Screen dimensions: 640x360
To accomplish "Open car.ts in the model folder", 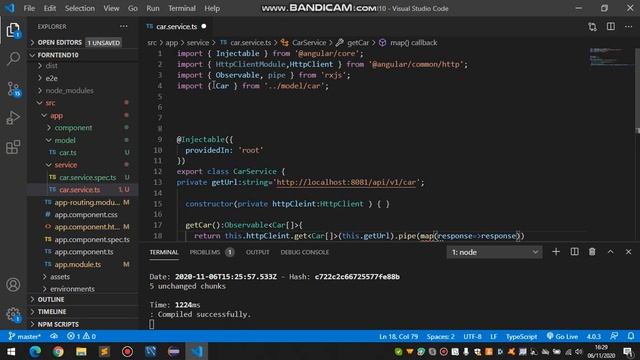I will click(68, 153).
